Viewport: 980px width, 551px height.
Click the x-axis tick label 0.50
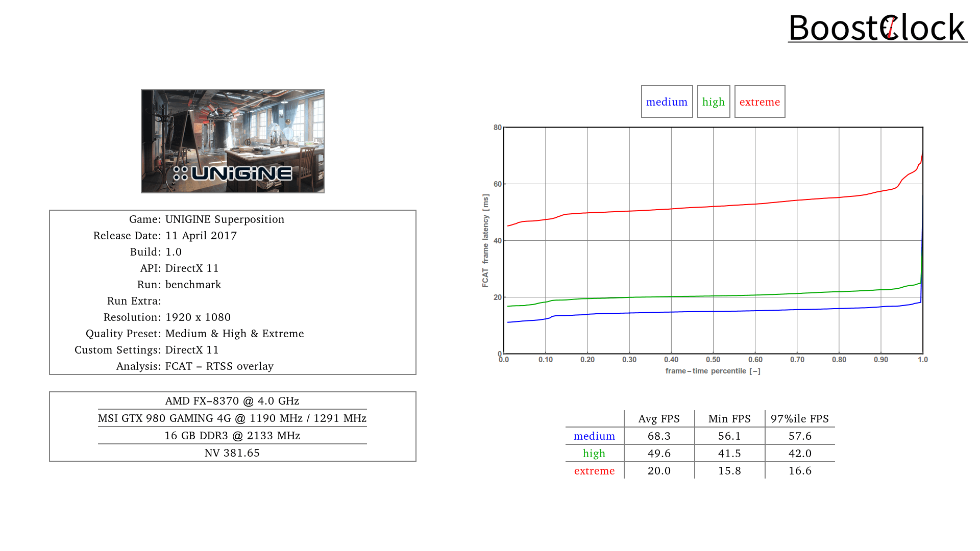pos(713,360)
